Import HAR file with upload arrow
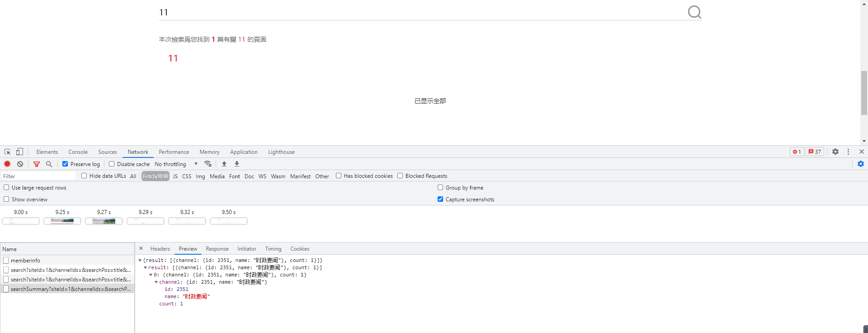 pyautogui.click(x=224, y=164)
